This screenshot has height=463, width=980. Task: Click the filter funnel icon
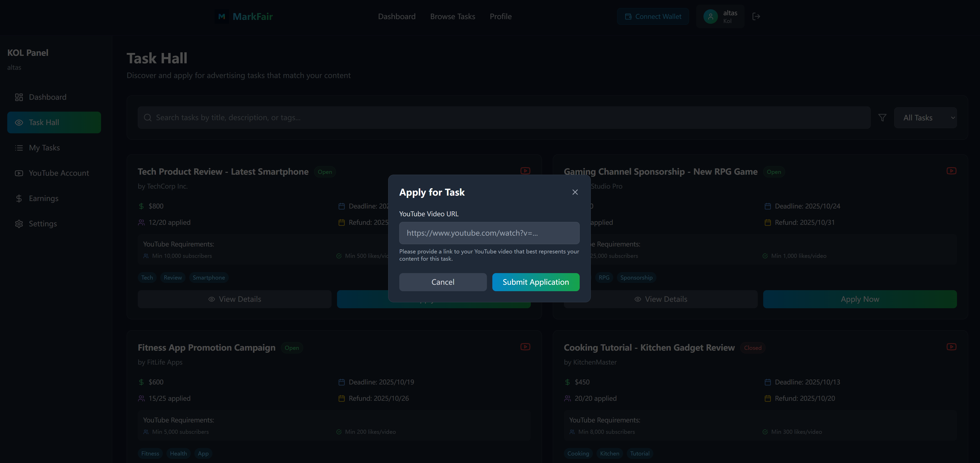(x=882, y=118)
